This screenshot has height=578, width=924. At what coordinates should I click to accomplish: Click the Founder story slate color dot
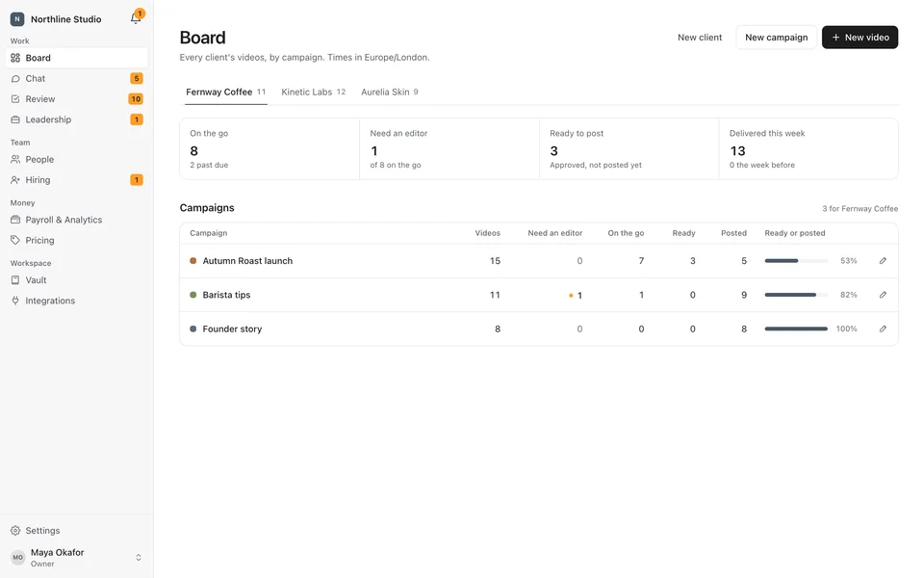coord(192,329)
